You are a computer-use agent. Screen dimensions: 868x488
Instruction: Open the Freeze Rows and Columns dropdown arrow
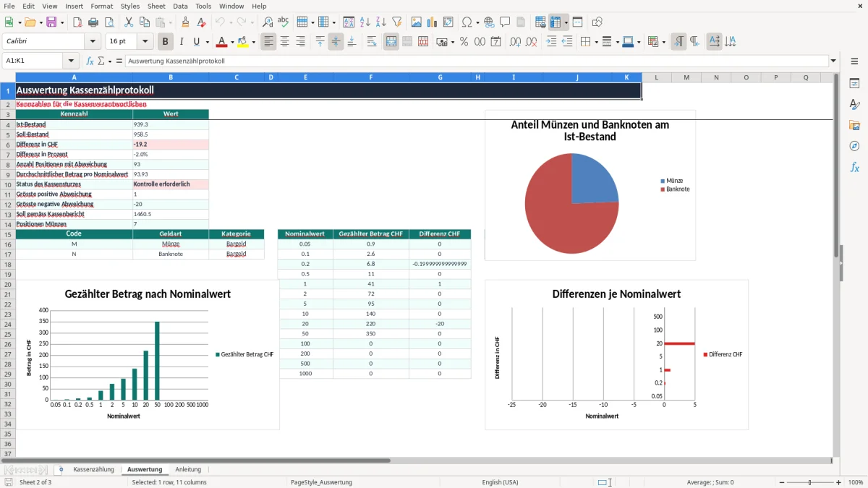pyautogui.click(x=566, y=22)
